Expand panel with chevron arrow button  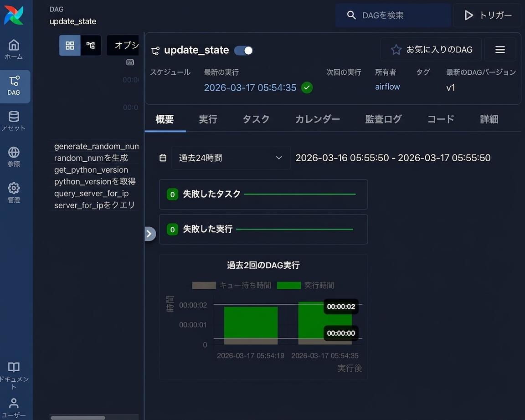(x=149, y=234)
